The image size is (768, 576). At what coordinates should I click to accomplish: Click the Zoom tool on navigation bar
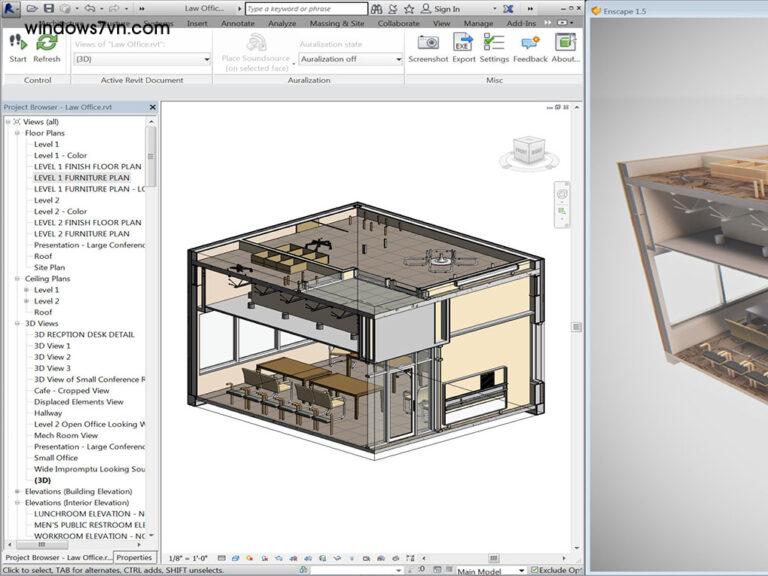pyautogui.click(x=562, y=211)
